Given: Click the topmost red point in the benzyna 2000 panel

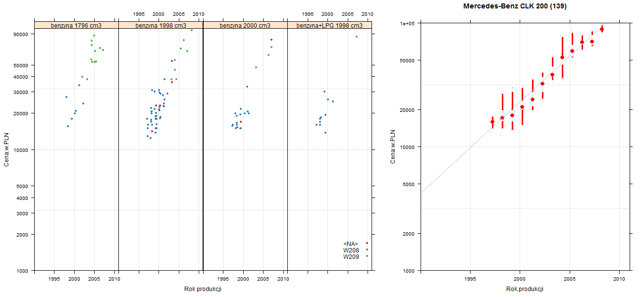Looking at the screenshot, I should [x=271, y=40].
